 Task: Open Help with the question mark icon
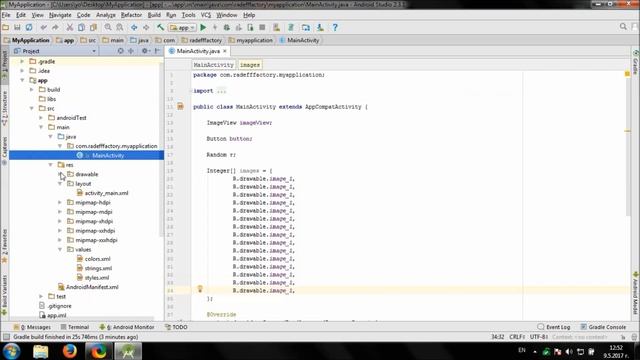click(335, 27)
